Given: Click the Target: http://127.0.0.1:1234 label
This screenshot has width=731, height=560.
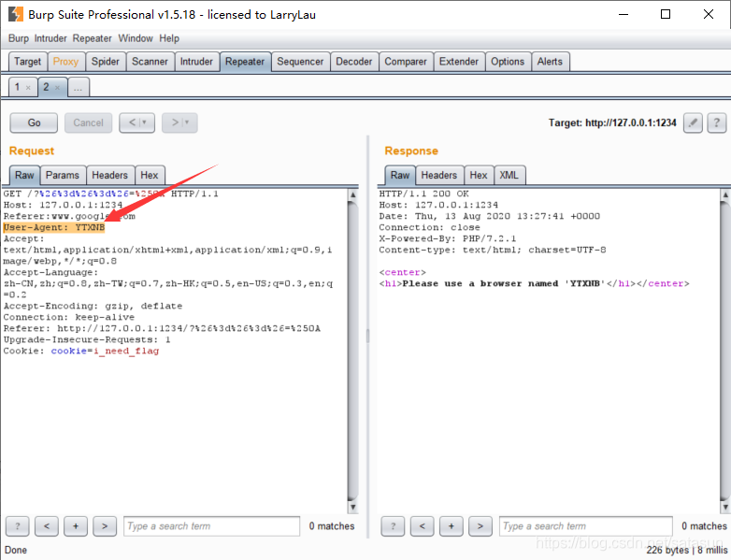Looking at the screenshot, I should [x=612, y=123].
